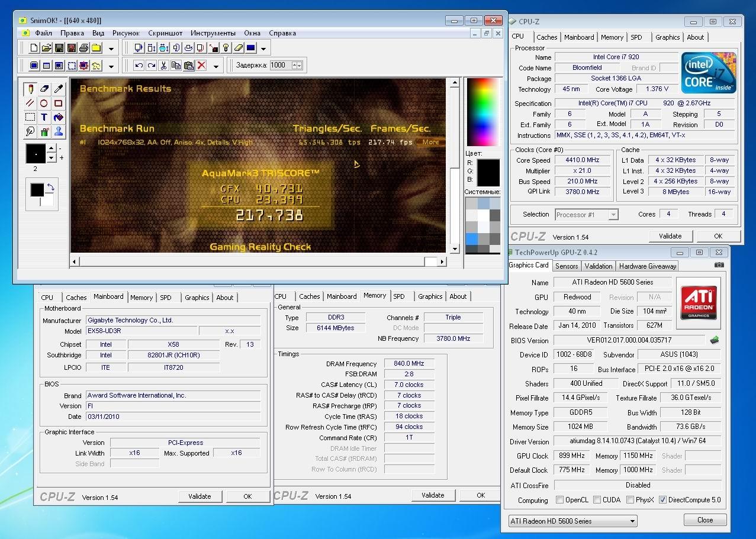Image resolution: width=756 pixels, height=539 pixels.
Task: Choose the Rectangle drawing tool
Action: [58, 103]
